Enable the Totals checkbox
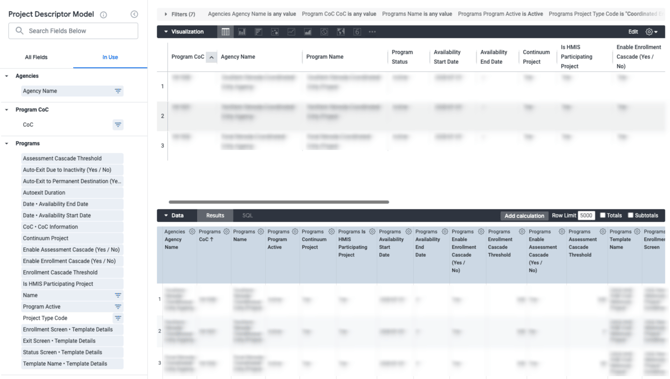Image resolution: width=670 pixels, height=379 pixels. pos(602,215)
